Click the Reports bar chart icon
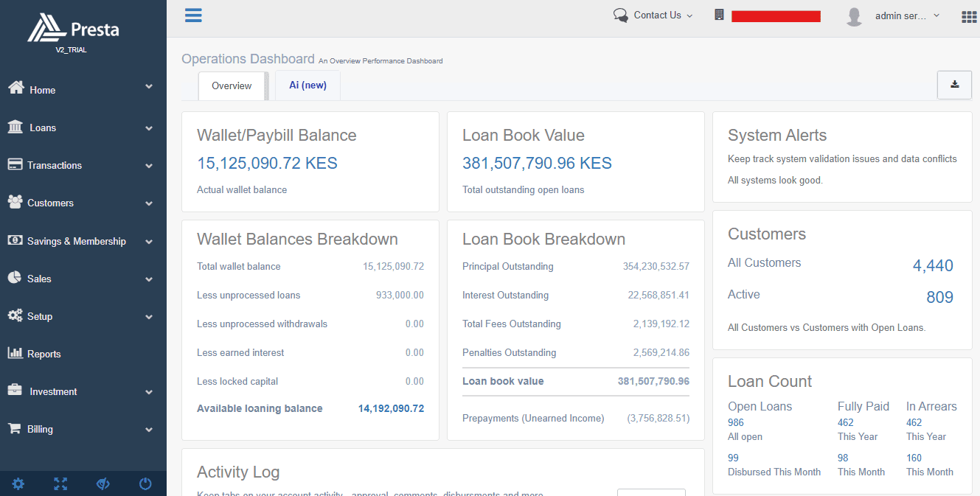Viewport: 980px width, 496px height. (x=15, y=353)
